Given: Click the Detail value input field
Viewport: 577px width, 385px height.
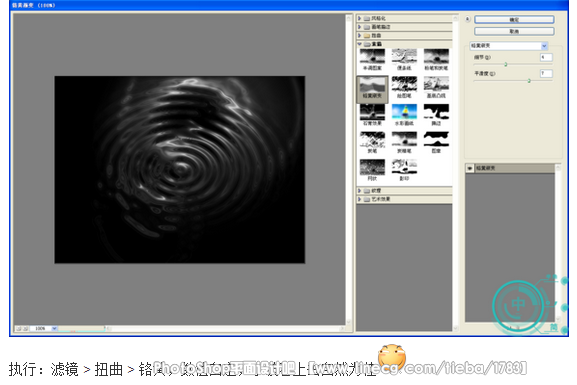Looking at the screenshot, I should tap(546, 57).
